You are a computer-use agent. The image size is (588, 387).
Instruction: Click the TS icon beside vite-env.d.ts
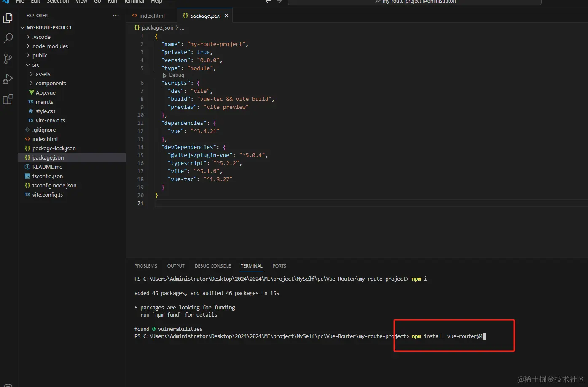(31, 120)
